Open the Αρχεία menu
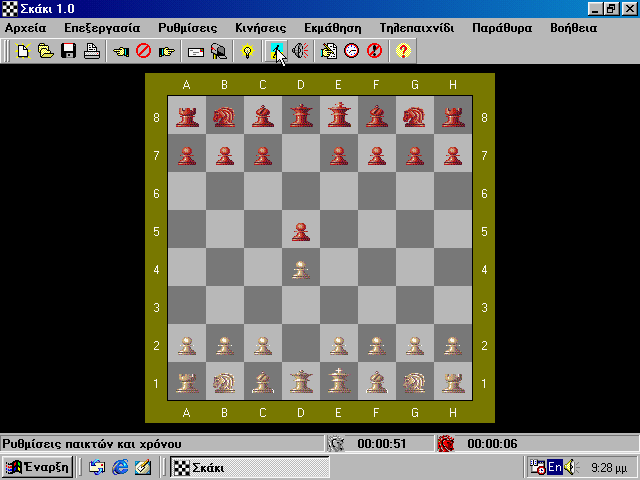640x480 pixels. click(x=25, y=28)
